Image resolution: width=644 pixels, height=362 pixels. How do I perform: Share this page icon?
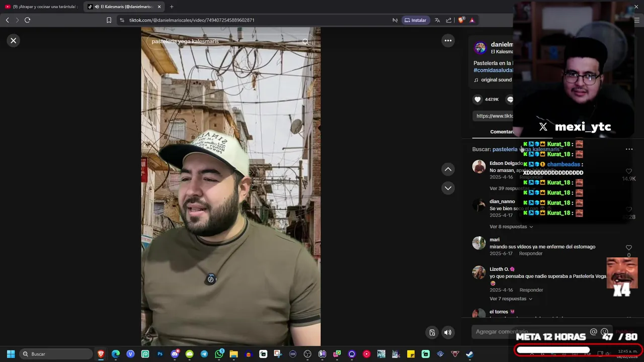[449, 20]
